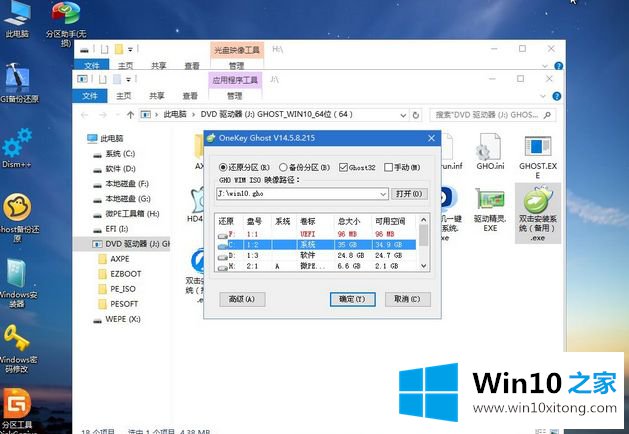Select 系统 (C:) in the navigation tree
Viewport: 629px width, 434px height.
point(114,154)
